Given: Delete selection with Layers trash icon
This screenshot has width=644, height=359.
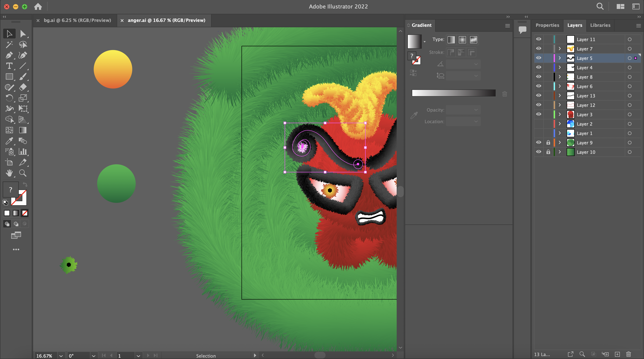Looking at the screenshot, I should click(629, 354).
